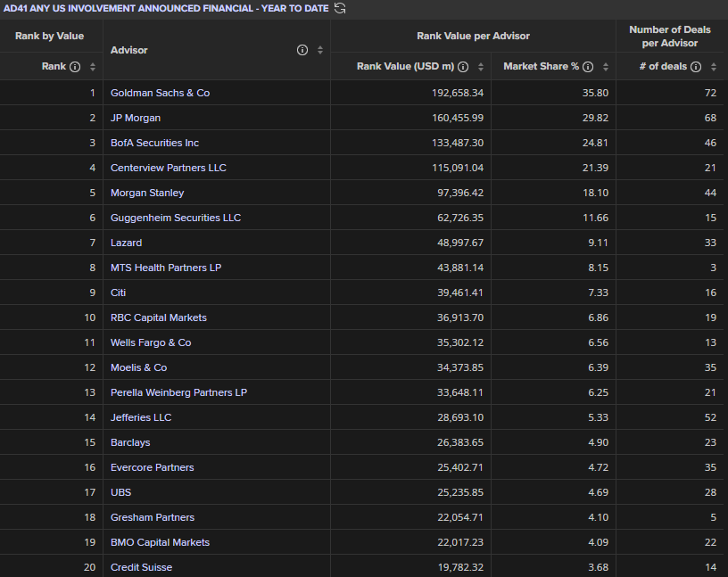
Task: Select Perella Weinberg Partners LP
Action: [178, 392]
